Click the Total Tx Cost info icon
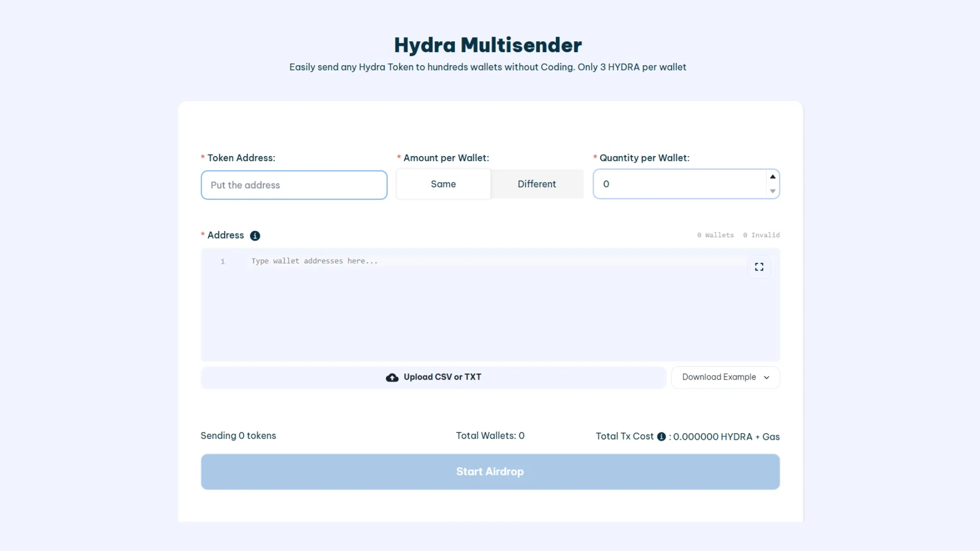This screenshot has width=980, height=551. (661, 437)
